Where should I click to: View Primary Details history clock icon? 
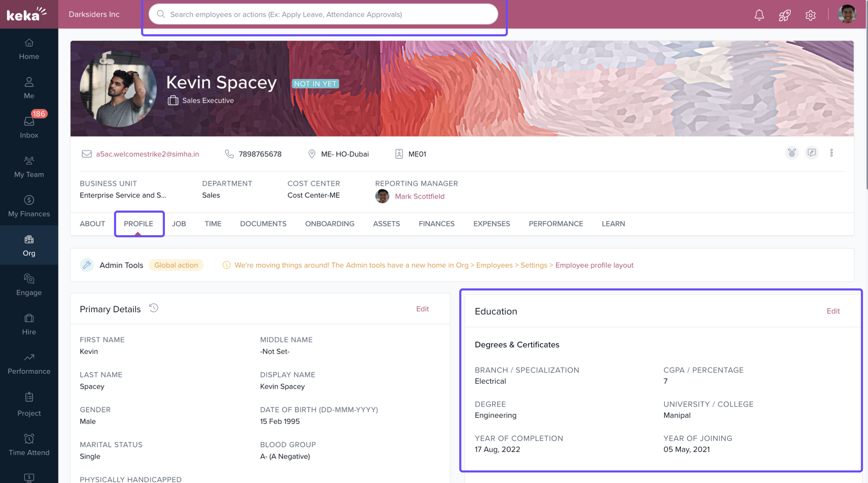pos(154,308)
